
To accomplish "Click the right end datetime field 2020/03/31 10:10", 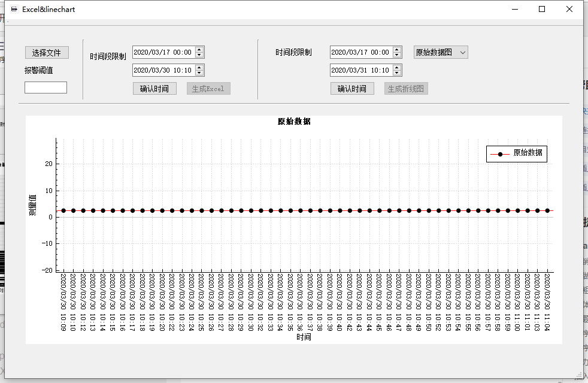I will click(x=362, y=70).
